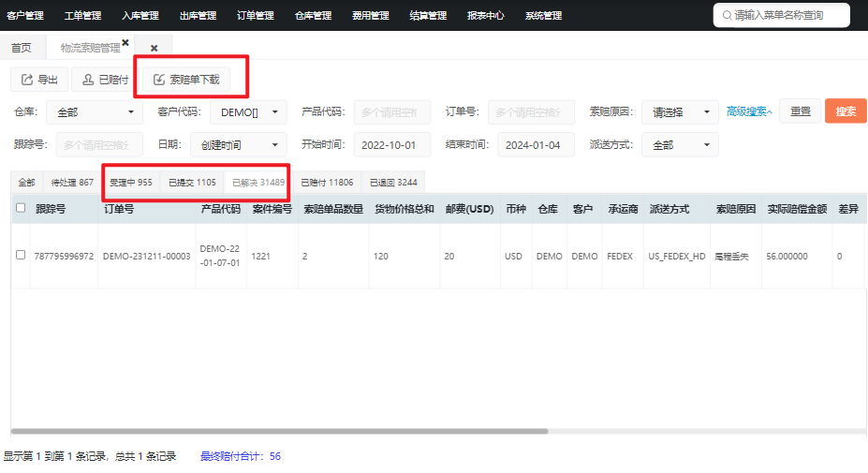Click the 开始时间 date field
This screenshot has height=473, width=868.
392,145
